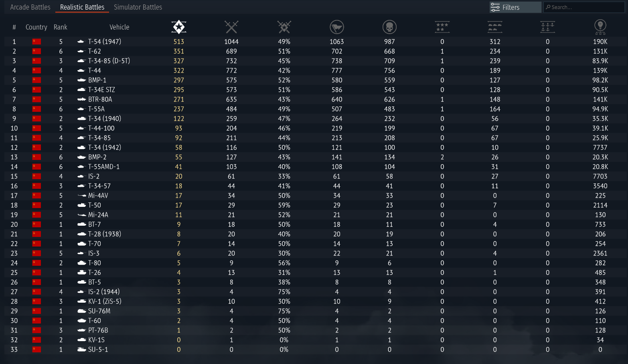This screenshot has height=364, width=628.
Task: Sort by the Rank column header
Action: [x=61, y=27]
